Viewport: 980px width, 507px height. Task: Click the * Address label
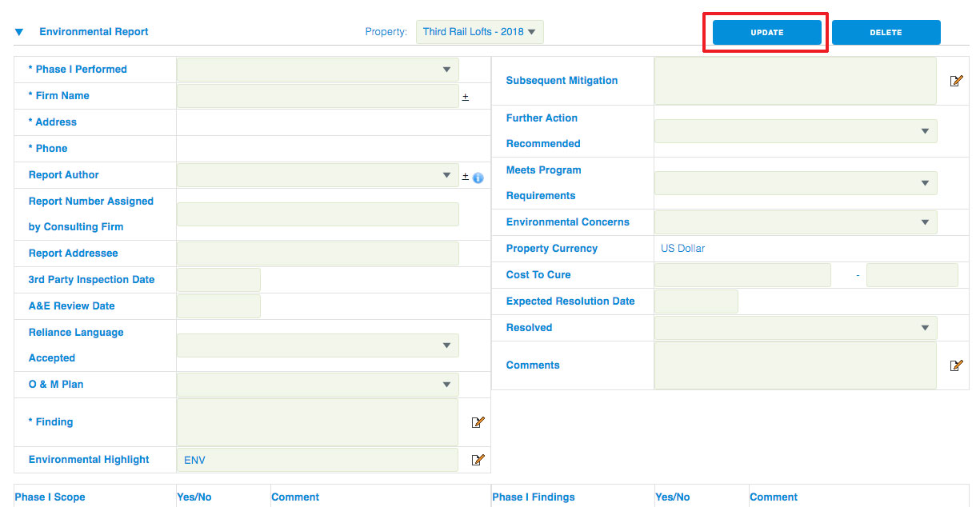pyautogui.click(x=53, y=122)
